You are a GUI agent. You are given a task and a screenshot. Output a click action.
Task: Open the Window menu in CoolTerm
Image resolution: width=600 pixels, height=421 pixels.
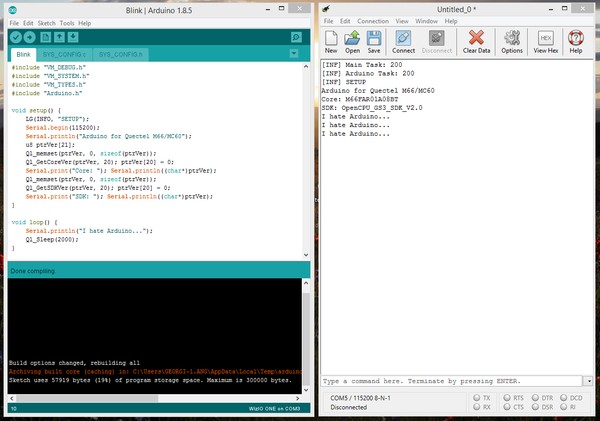click(x=426, y=21)
